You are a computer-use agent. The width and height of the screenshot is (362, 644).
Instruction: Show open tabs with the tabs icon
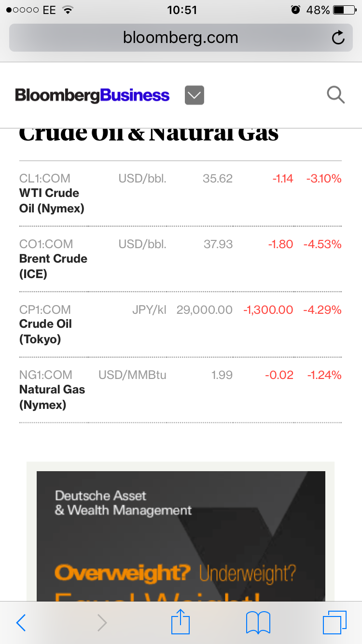pos(334,623)
